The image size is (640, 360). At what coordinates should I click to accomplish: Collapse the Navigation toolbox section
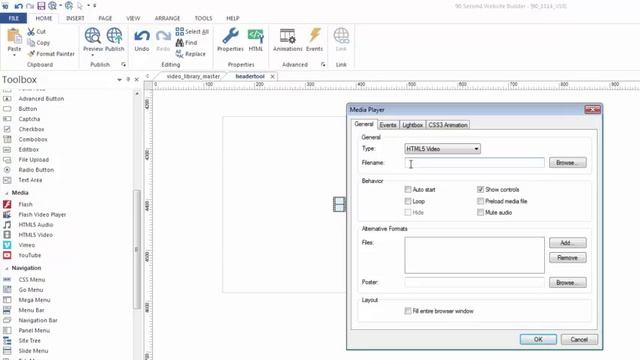tap(6, 268)
